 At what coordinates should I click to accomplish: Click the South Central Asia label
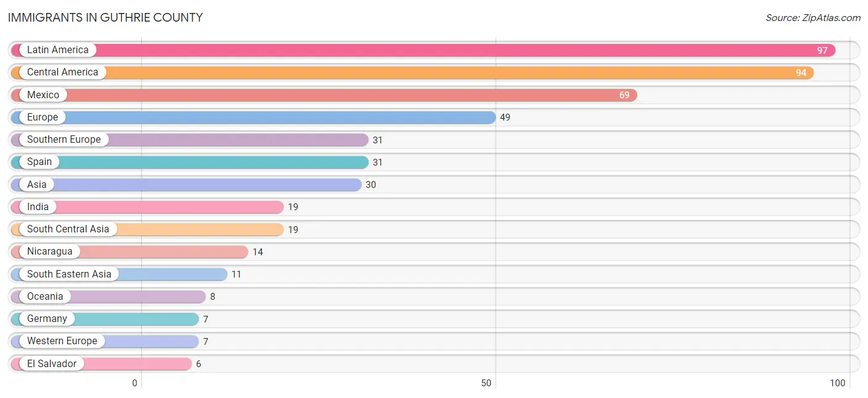68,229
